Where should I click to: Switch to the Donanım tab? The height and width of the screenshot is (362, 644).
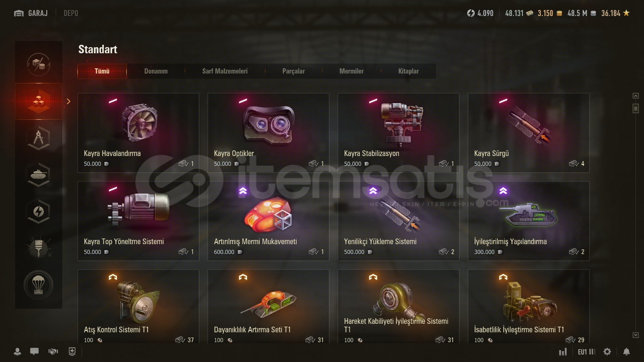tap(156, 71)
